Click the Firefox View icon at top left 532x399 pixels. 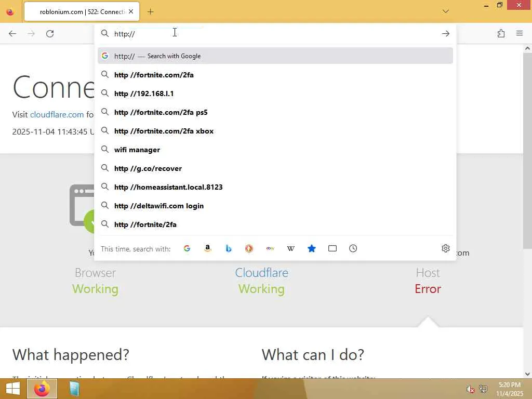(x=10, y=12)
